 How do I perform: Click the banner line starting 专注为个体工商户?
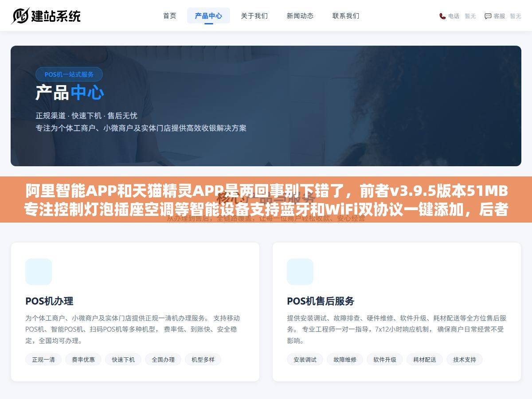pos(141,128)
